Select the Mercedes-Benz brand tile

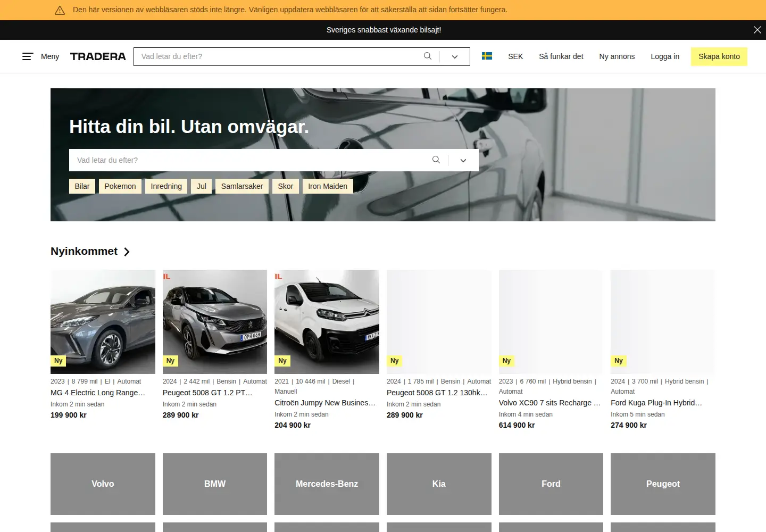coord(327,484)
